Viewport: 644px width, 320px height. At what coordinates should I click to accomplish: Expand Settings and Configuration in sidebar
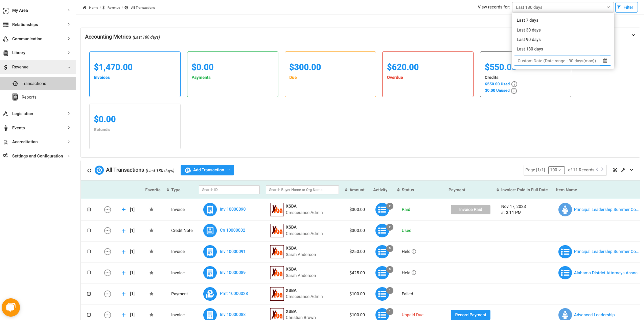(x=38, y=156)
